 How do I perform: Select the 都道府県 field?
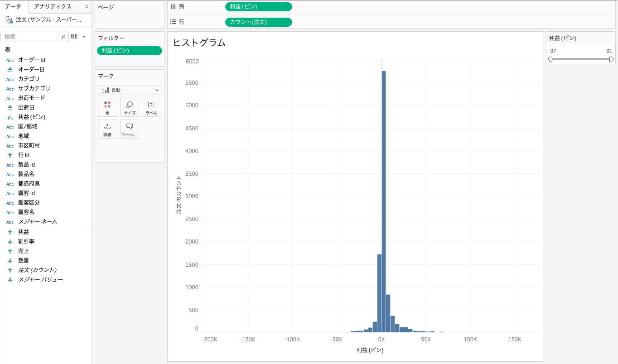click(29, 183)
